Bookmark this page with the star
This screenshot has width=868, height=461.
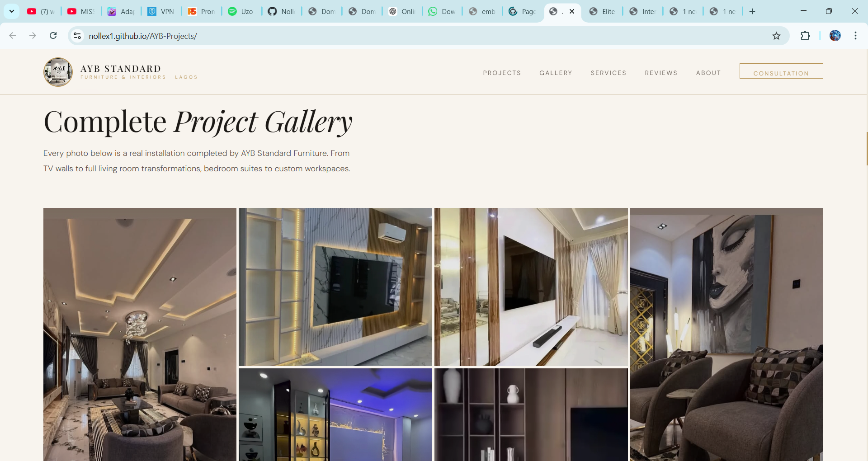click(776, 36)
